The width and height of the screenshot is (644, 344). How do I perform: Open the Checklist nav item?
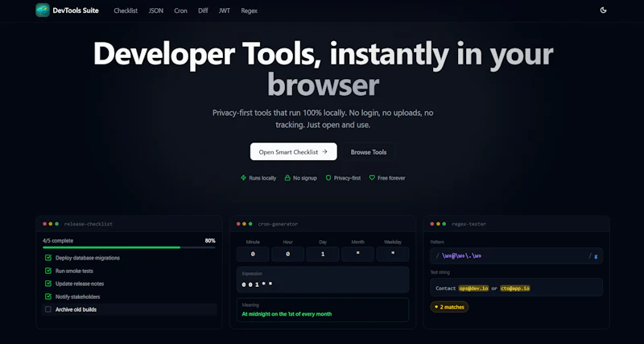[x=126, y=10]
